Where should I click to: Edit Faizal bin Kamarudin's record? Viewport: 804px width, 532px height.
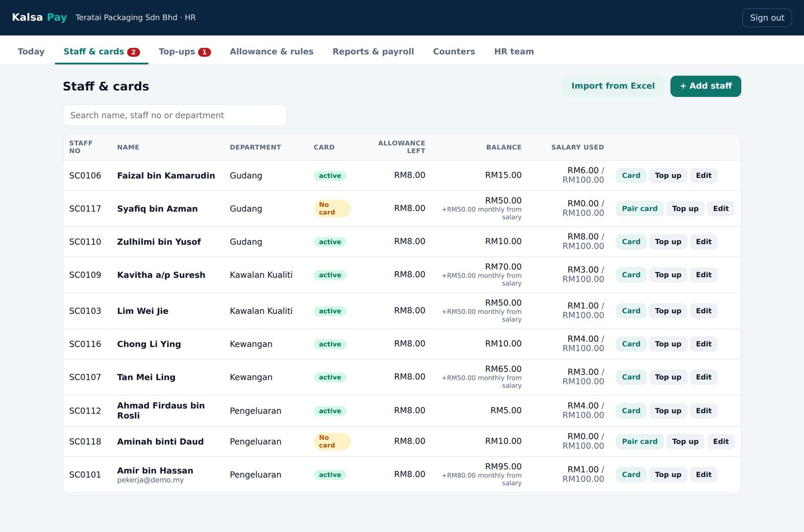[x=703, y=176]
